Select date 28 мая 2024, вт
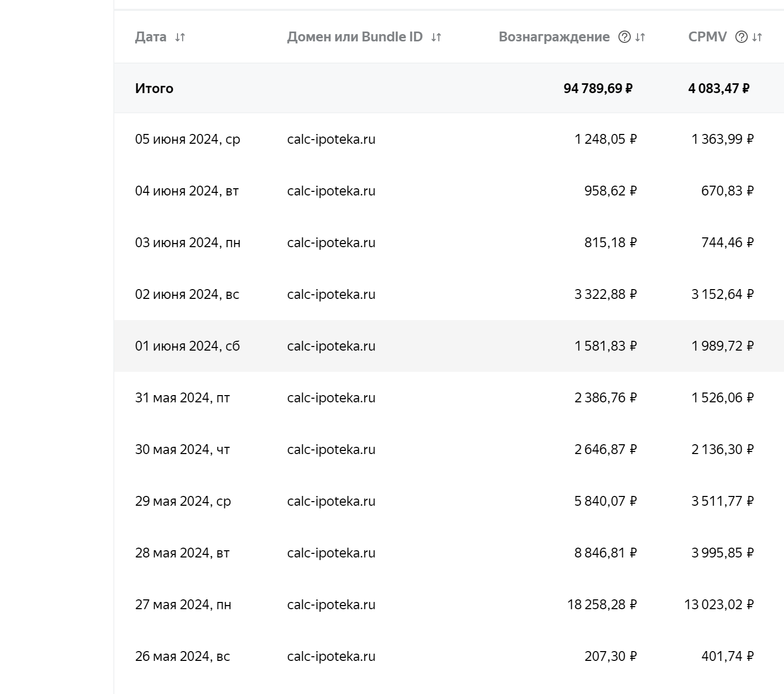Screen dimensions: 784x694 pos(182,553)
